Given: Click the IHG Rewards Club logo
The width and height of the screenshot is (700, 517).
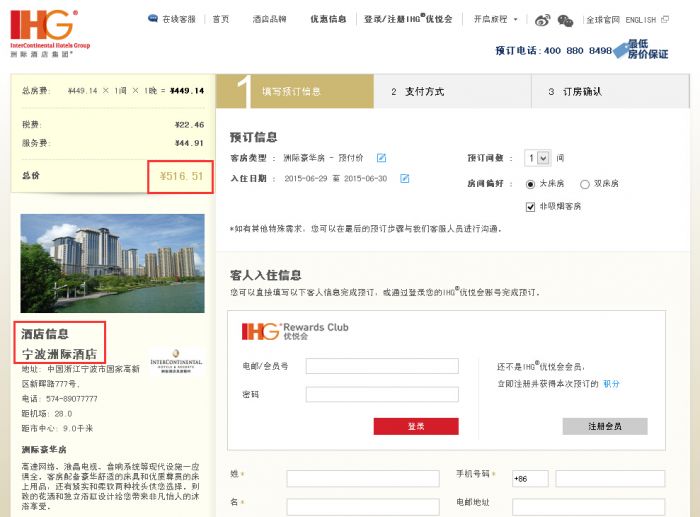Looking at the screenshot, I should point(295,331).
